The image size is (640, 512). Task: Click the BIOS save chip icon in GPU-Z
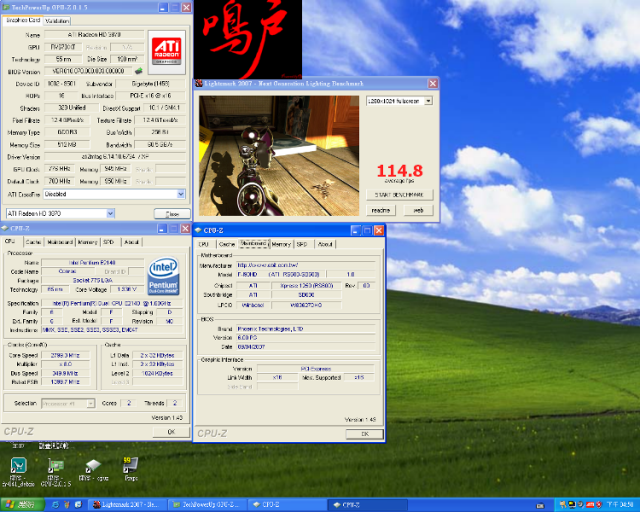[139, 71]
